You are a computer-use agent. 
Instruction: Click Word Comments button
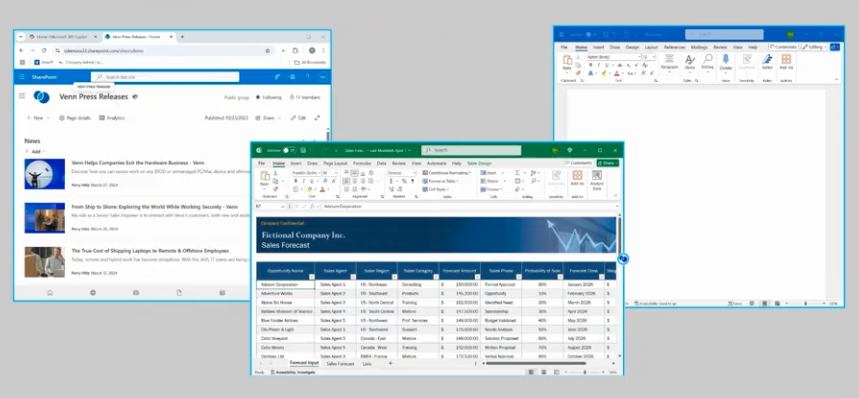[x=783, y=47]
